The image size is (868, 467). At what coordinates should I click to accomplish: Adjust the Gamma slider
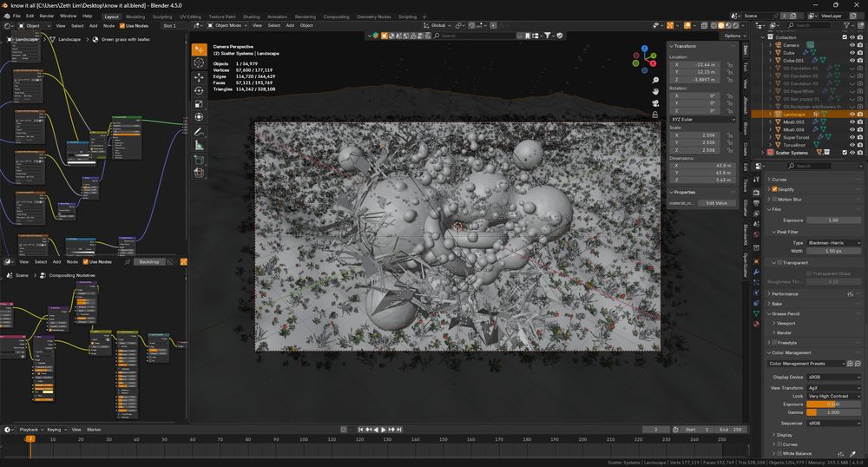tap(833, 412)
